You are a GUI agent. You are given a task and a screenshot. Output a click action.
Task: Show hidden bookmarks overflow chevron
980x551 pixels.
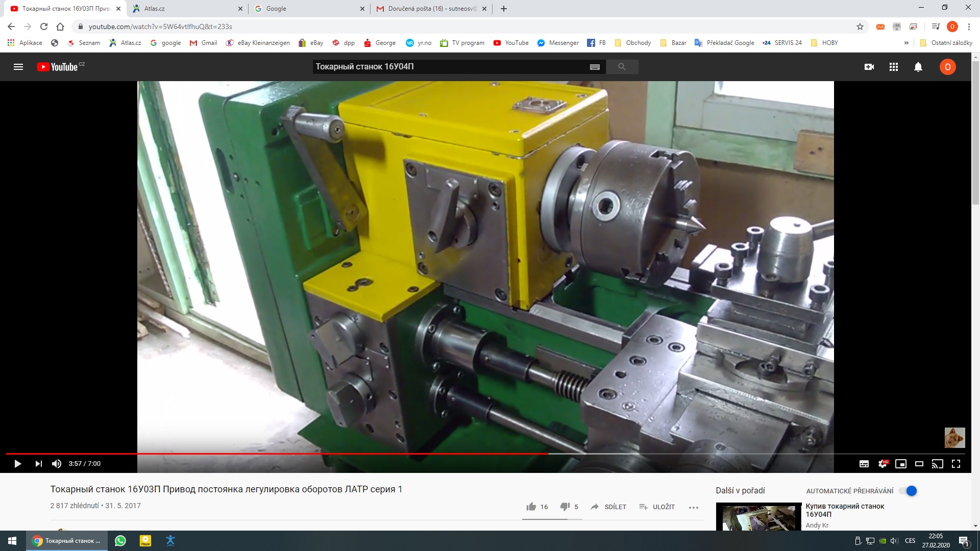click(906, 43)
